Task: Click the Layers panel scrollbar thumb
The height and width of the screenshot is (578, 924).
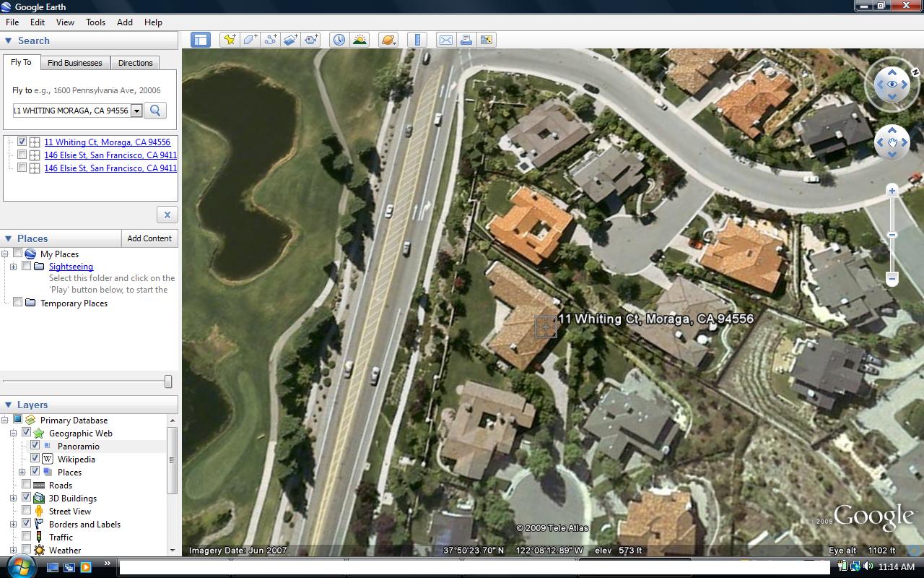Action: pyautogui.click(x=172, y=460)
